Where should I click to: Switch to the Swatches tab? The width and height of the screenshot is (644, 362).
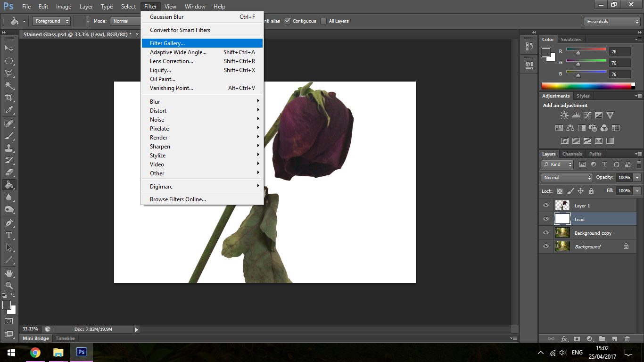(571, 40)
